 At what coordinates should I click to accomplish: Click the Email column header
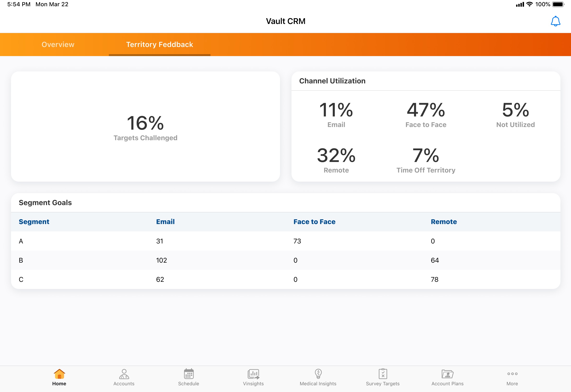165,222
